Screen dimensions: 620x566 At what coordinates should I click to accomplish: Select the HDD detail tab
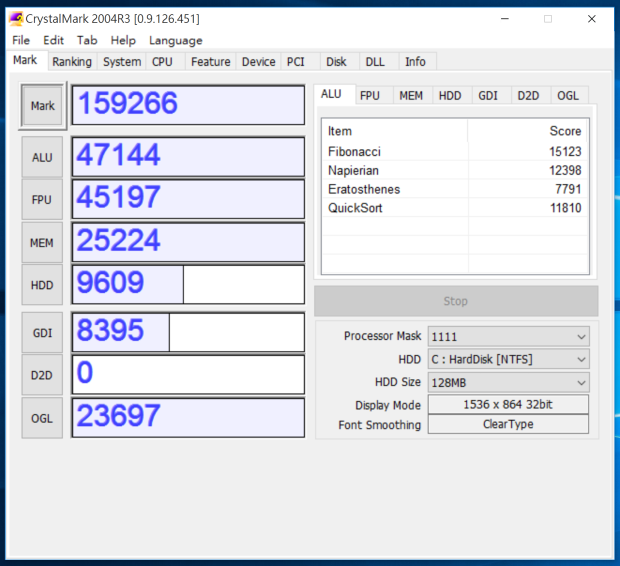tap(450, 96)
